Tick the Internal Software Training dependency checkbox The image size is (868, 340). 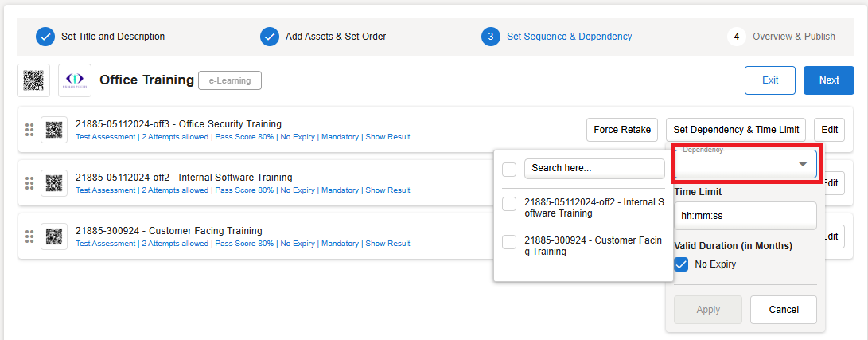pyautogui.click(x=509, y=205)
